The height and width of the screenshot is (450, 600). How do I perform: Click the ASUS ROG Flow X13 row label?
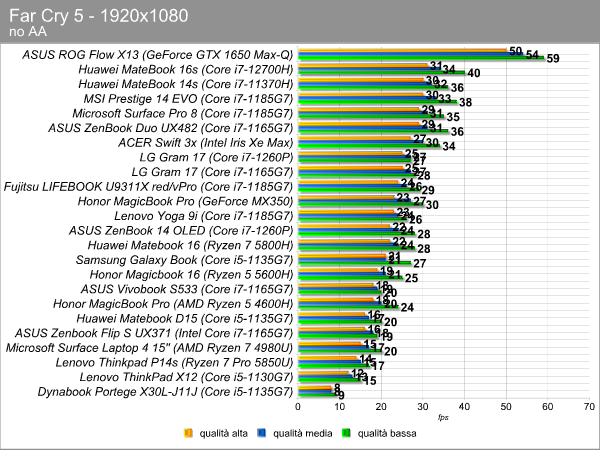tap(158, 55)
